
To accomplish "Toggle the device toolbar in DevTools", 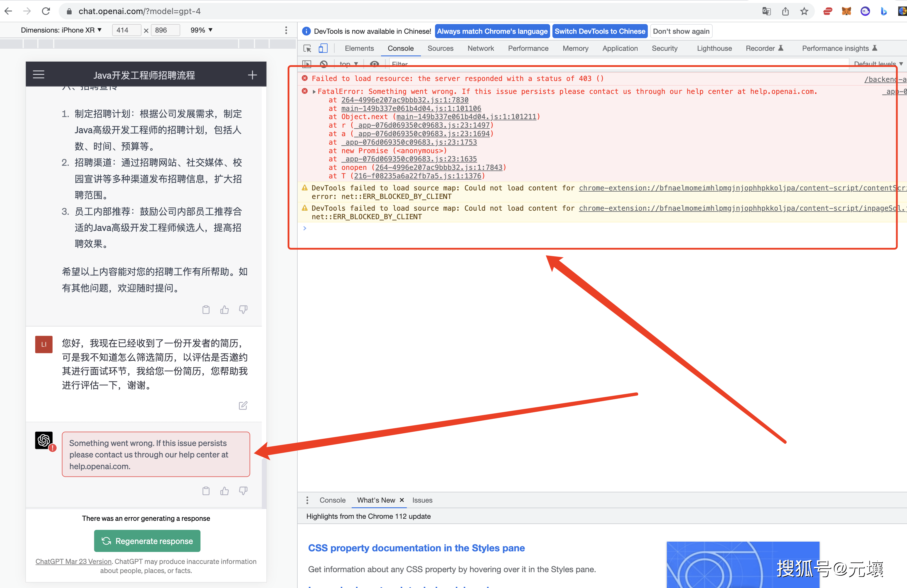I will 323,48.
